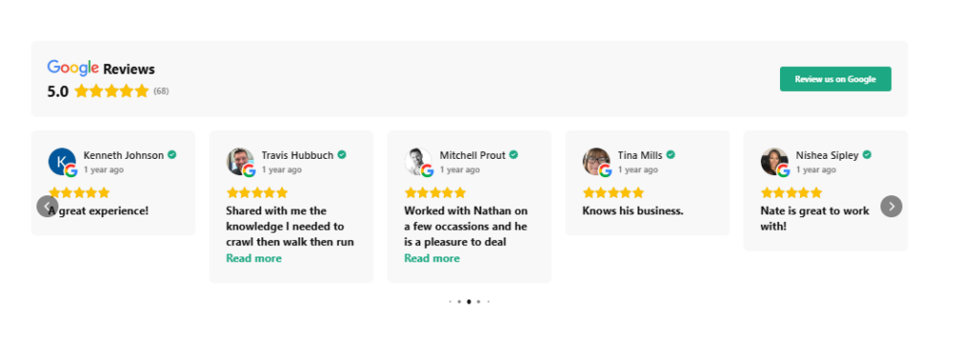Click the Review us on Google button

pos(835,78)
